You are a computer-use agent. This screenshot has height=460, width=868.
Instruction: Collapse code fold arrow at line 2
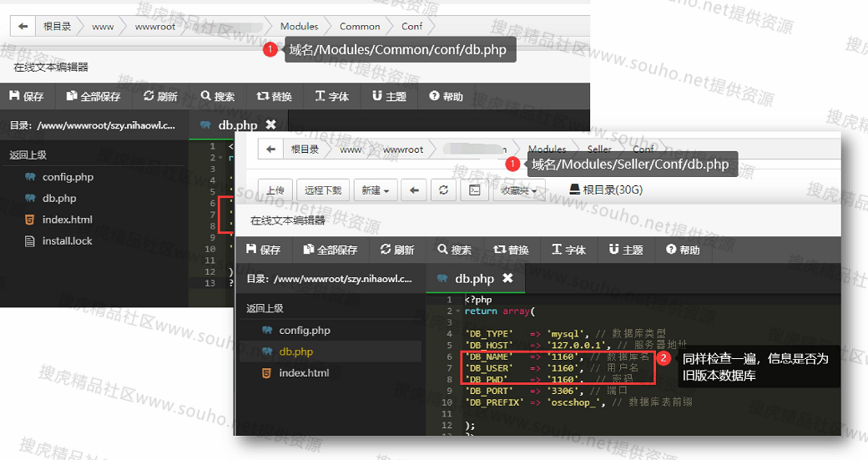(458, 311)
